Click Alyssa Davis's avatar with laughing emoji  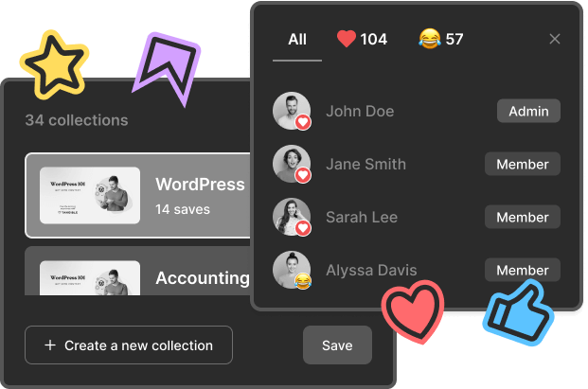(x=292, y=270)
